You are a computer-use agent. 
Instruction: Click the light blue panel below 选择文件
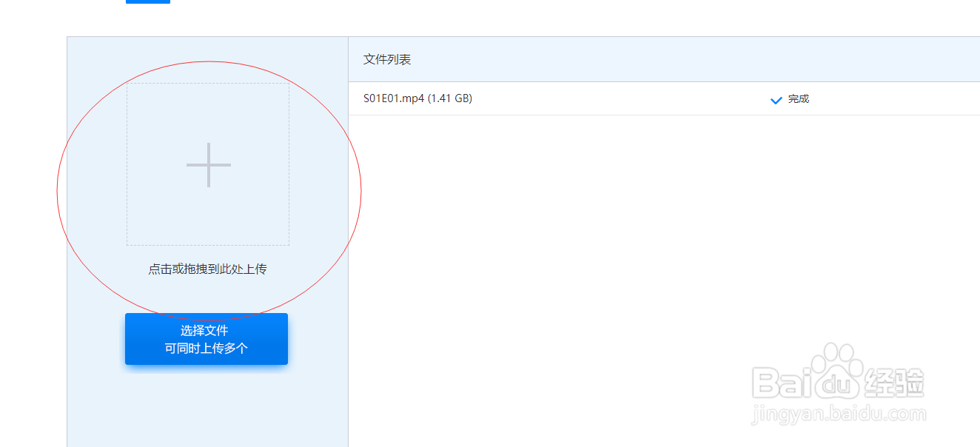[207, 407]
